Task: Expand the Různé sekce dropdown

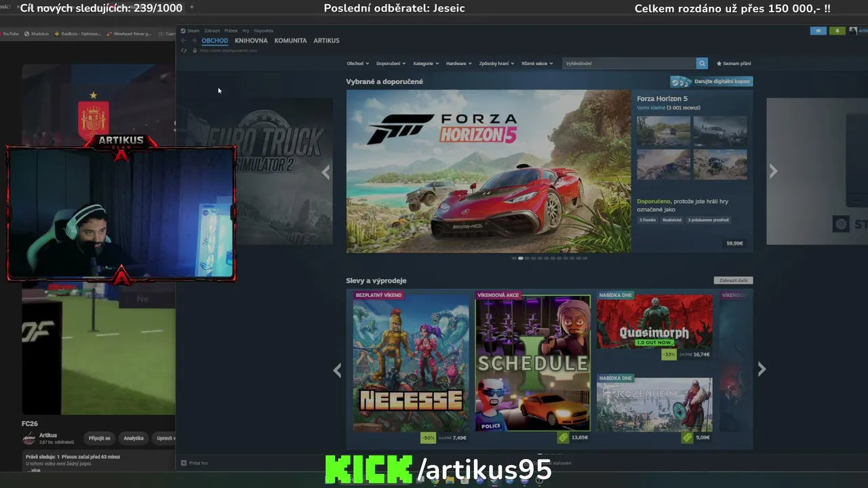Action: (x=537, y=64)
